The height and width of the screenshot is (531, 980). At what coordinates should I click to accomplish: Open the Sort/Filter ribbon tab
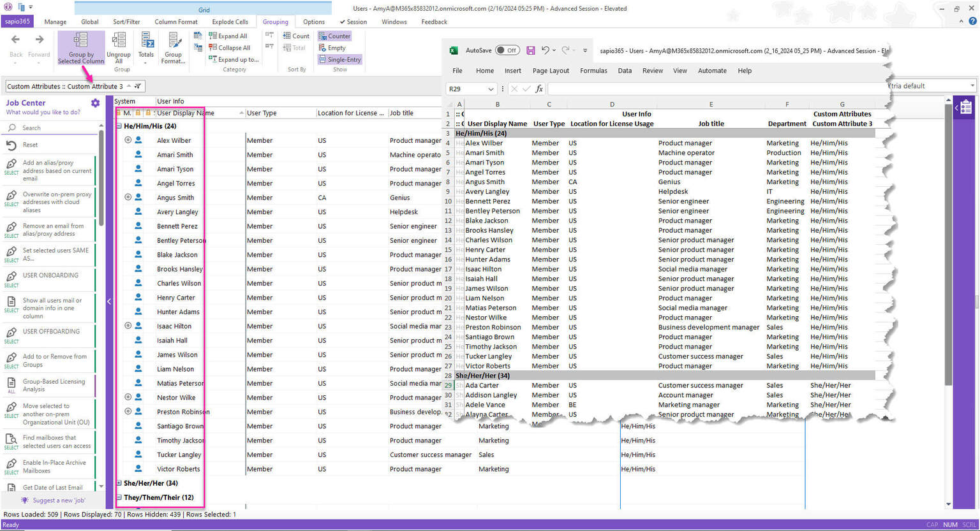126,22
